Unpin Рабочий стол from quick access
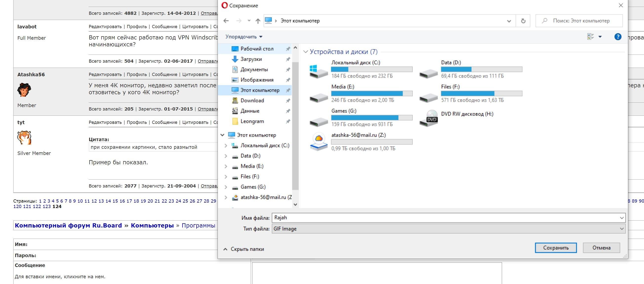The image size is (644, 284). pos(288,48)
